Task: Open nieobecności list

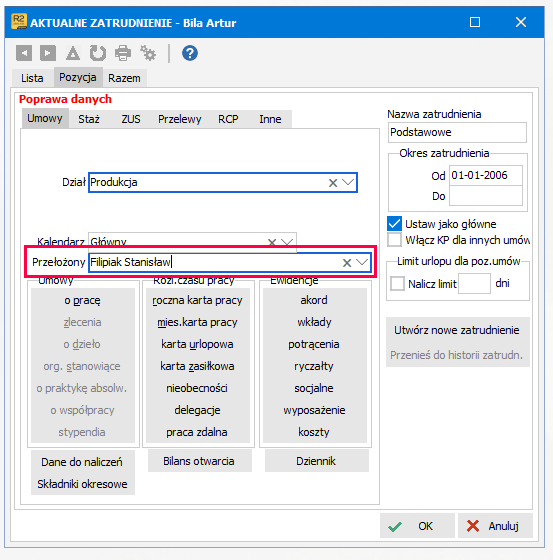Action: pyautogui.click(x=197, y=388)
